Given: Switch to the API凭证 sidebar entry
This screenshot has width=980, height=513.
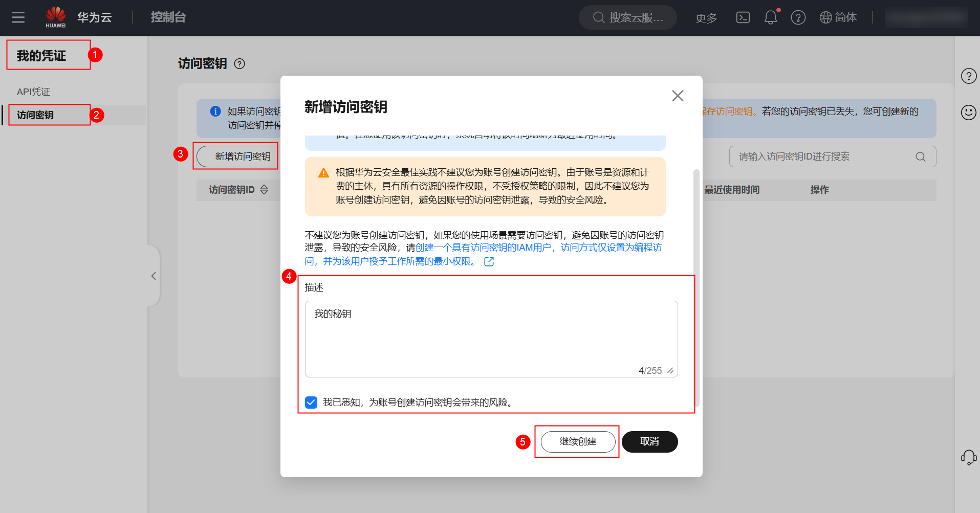Looking at the screenshot, I should pyautogui.click(x=33, y=91).
